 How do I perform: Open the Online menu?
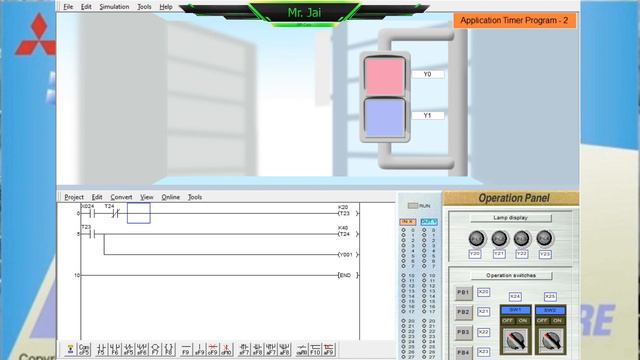(170, 197)
